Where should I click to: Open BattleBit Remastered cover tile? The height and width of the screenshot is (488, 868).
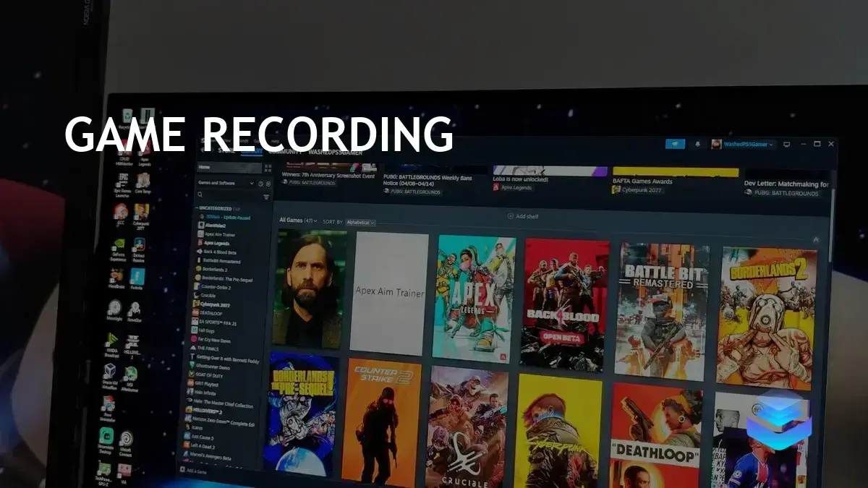[x=663, y=312]
